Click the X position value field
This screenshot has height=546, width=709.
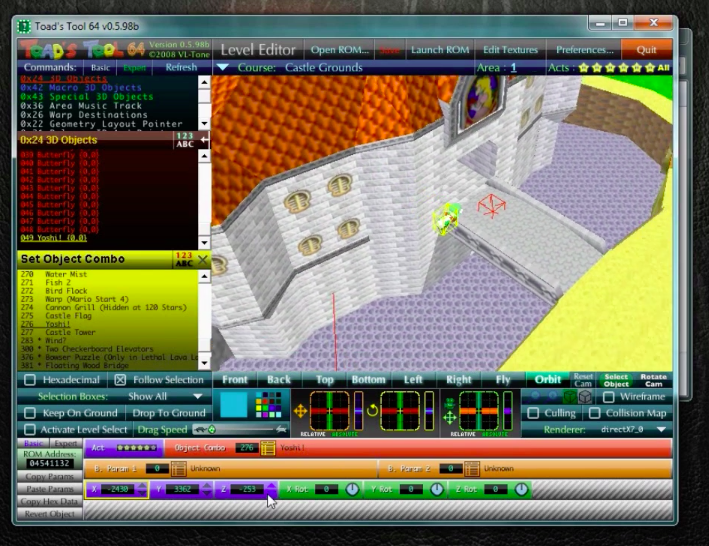point(118,489)
